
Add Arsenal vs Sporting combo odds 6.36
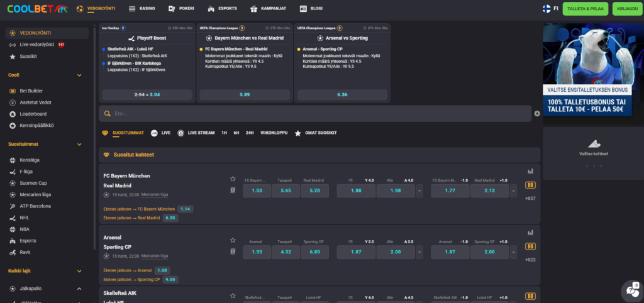click(342, 95)
